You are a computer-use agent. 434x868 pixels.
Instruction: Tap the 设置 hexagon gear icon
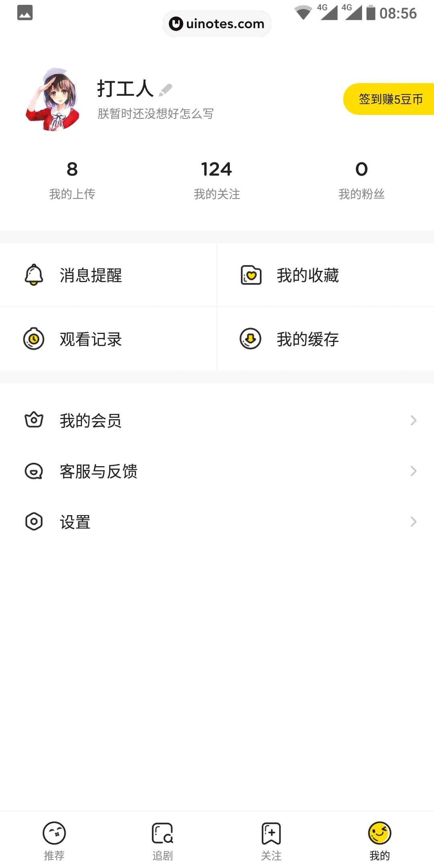pos(34,522)
